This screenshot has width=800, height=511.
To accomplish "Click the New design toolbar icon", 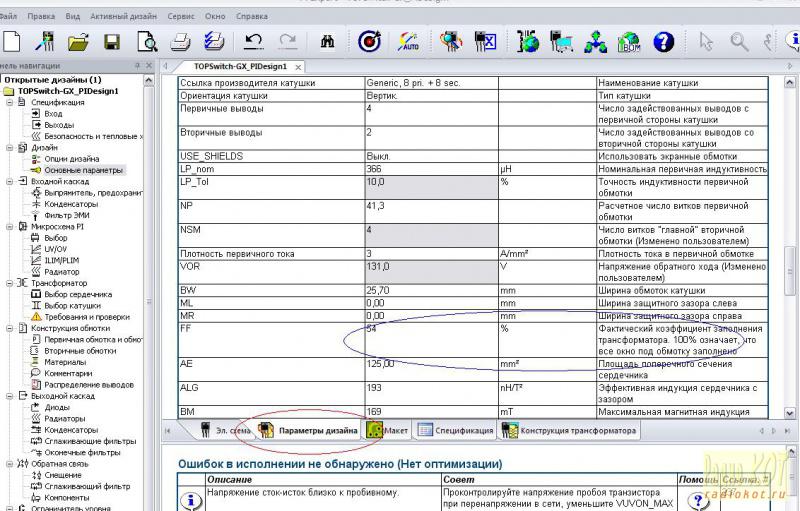I will [x=12, y=41].
